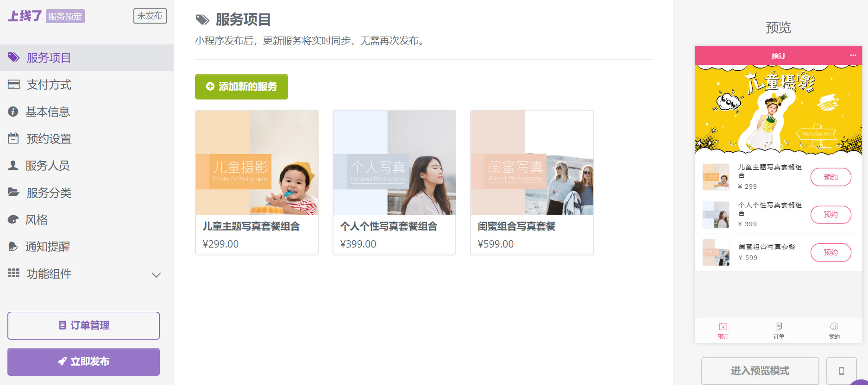Click 预约 button for 闺蜜组合写真套餐 in preview
The width and height of the screenshot is (868, 385).
tap(830, 253)
